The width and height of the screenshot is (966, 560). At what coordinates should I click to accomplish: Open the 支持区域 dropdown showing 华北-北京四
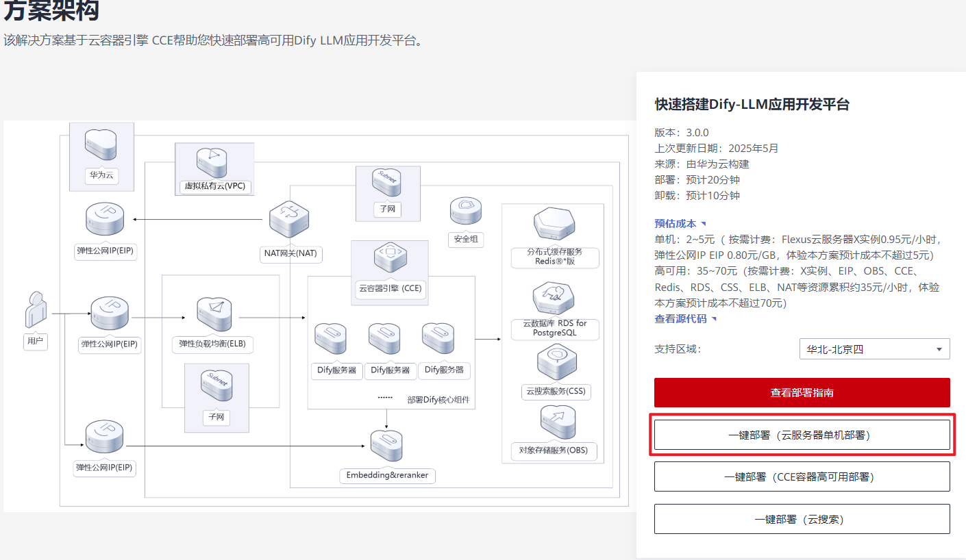click(x=874, y=349)
